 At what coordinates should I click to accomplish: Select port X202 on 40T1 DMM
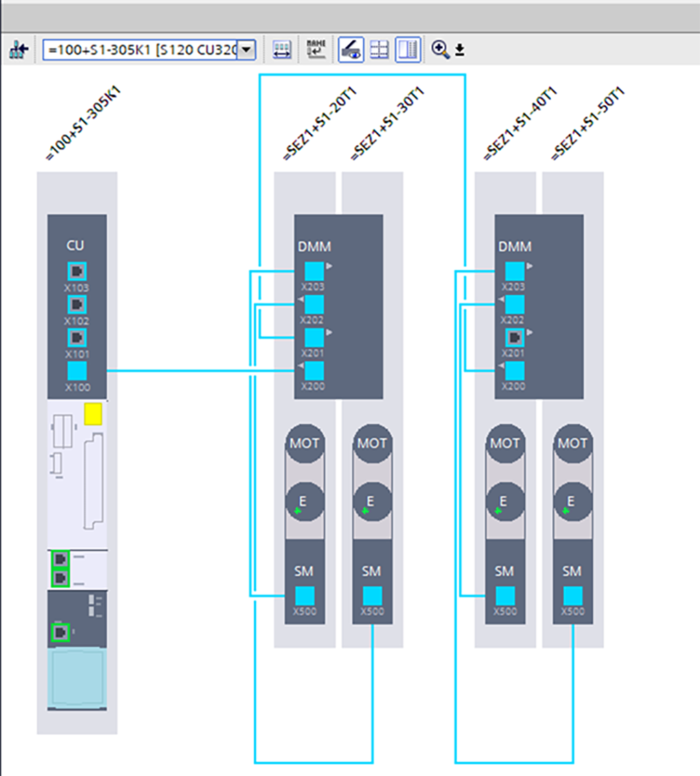coord(514,304)
